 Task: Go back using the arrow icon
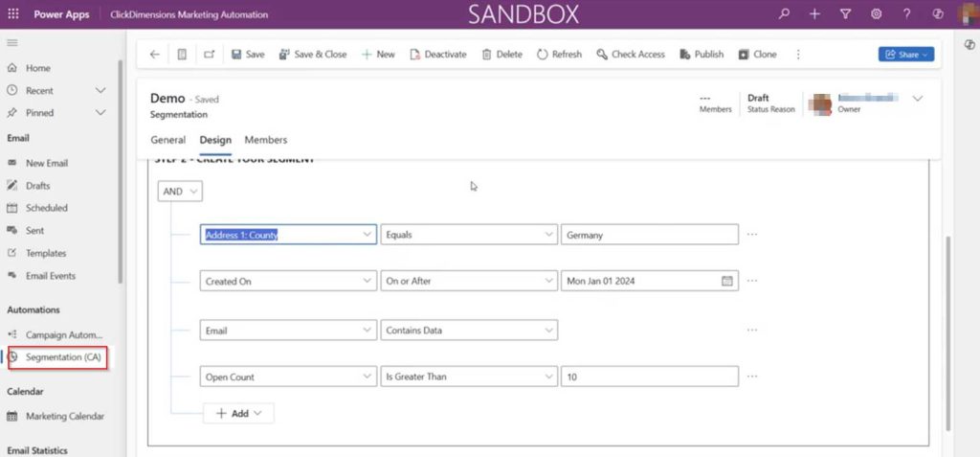click(x=154, y=55)
